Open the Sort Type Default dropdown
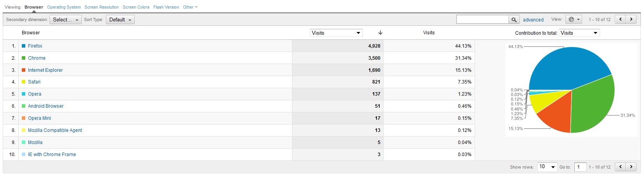 pyautogui.click(x=120, y=20)
